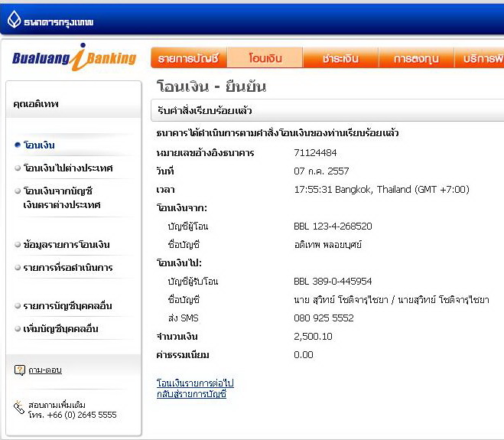Click the time 17:55:31 Bangkok, Thailand

pyautogui.click(x=382, y=189)
